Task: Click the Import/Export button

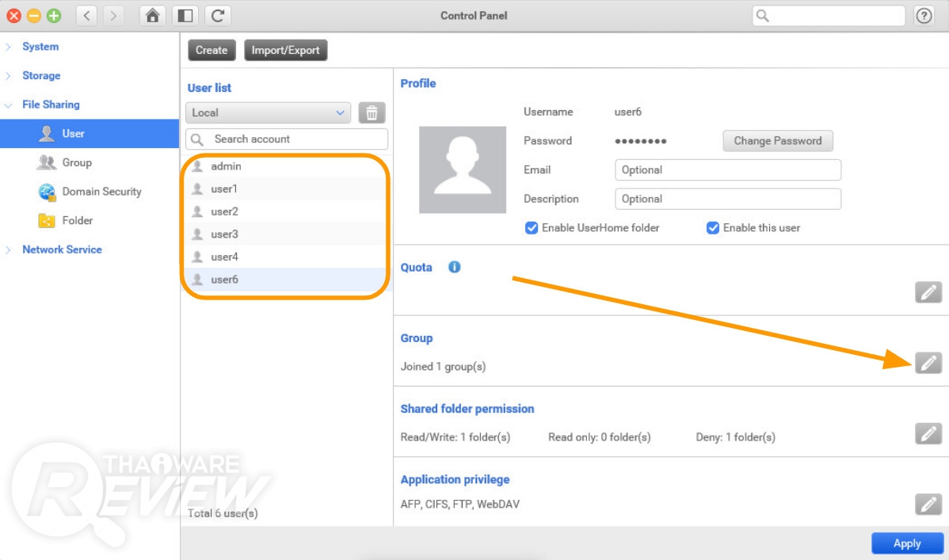Action: coord(286,50)
